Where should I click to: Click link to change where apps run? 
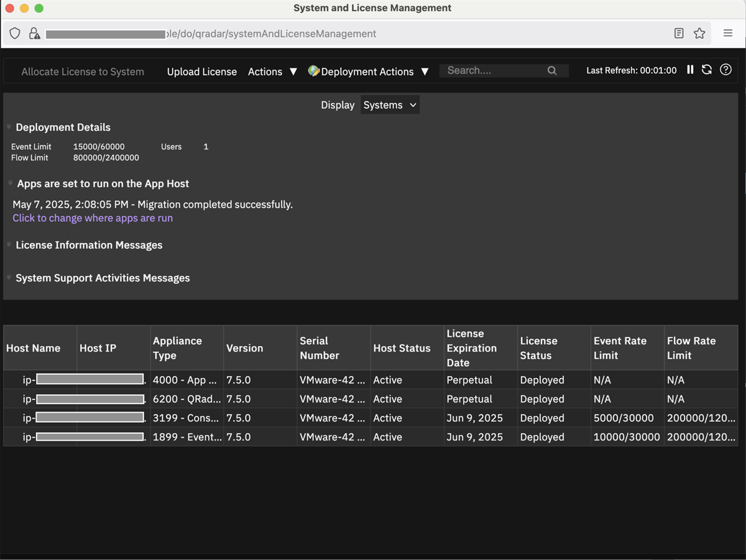(x=93, y=218)
